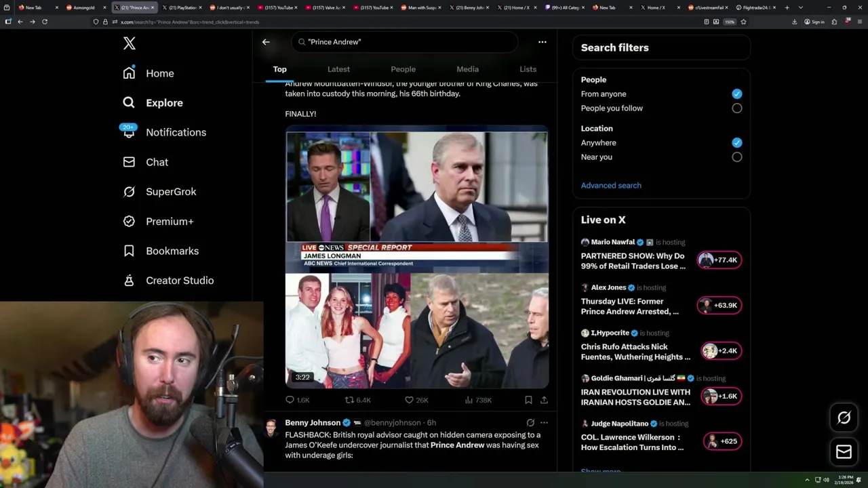Click the Grok icon on Benny Johnson's post
The image size is (868, 488).
tap(530, 423)
